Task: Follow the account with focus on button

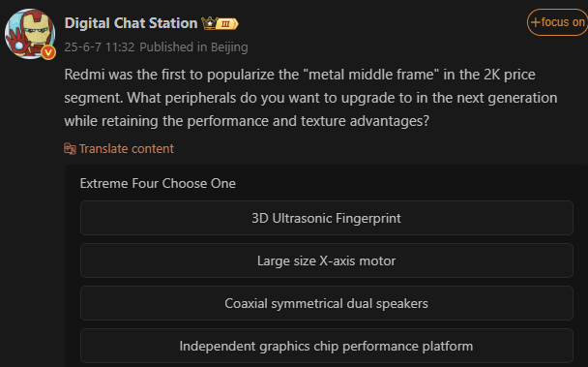Action: (x=557, y=22)
